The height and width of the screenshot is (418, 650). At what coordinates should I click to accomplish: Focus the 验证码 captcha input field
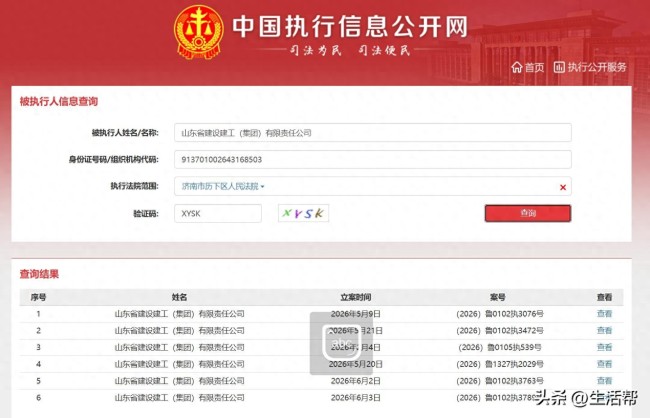pyautogui.click(x=218, y=214)
